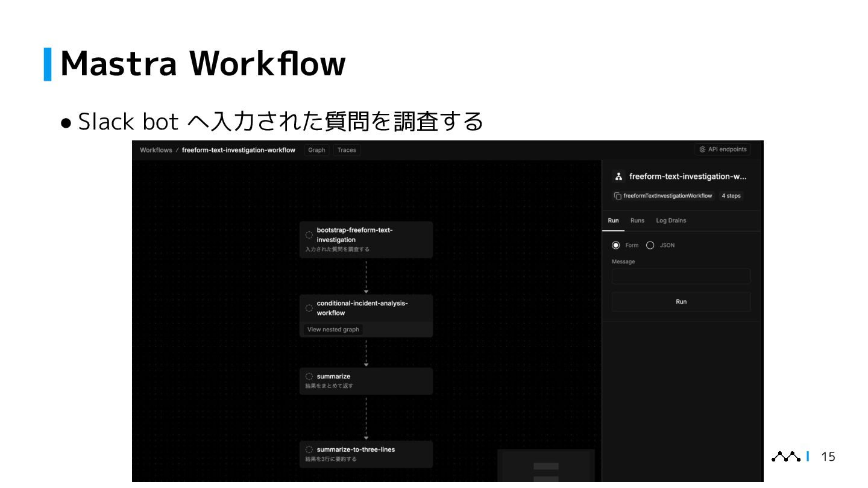The height and width of the screenshot is (488, 868).
Task: Copy the freeformTextInvestigationWorkflow ID icon
Action: [617, 196]
